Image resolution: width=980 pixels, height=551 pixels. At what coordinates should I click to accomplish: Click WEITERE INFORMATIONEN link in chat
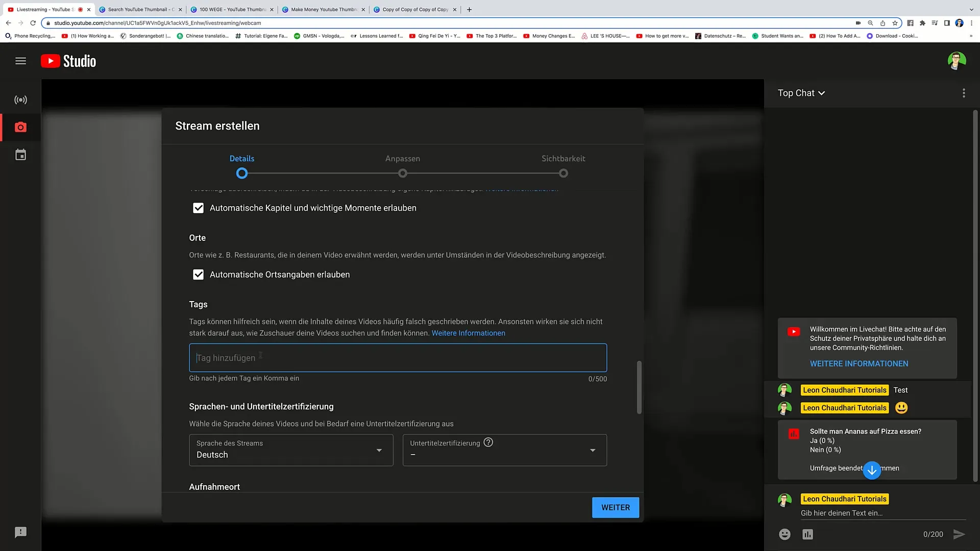[860, 363]
